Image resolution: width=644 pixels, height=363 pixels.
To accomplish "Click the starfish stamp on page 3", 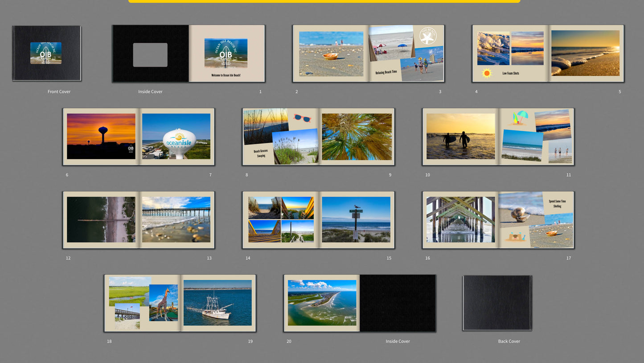I will click(x=428, y=36).
